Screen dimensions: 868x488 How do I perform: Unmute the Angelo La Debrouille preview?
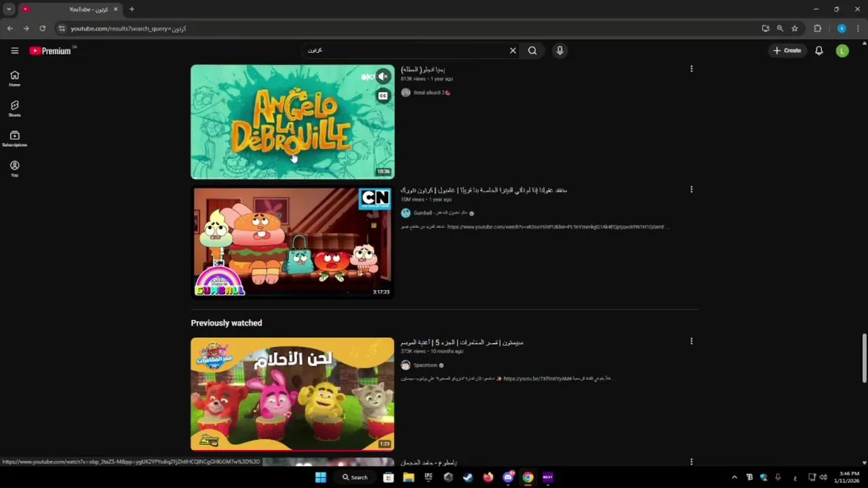click(x=383, y=77)
